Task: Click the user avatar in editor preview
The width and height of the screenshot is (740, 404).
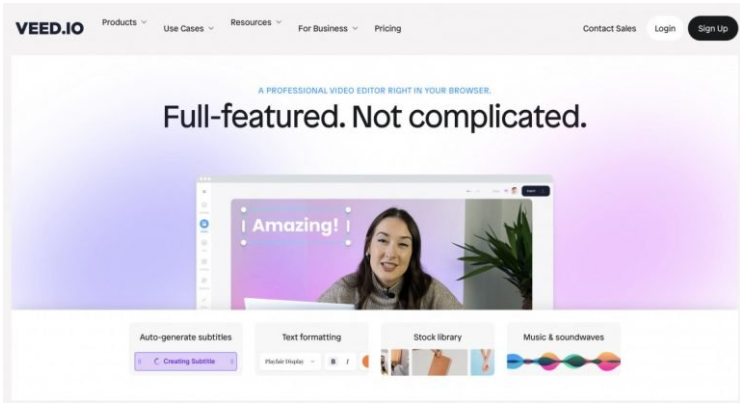Action: [x=514, y=191]
